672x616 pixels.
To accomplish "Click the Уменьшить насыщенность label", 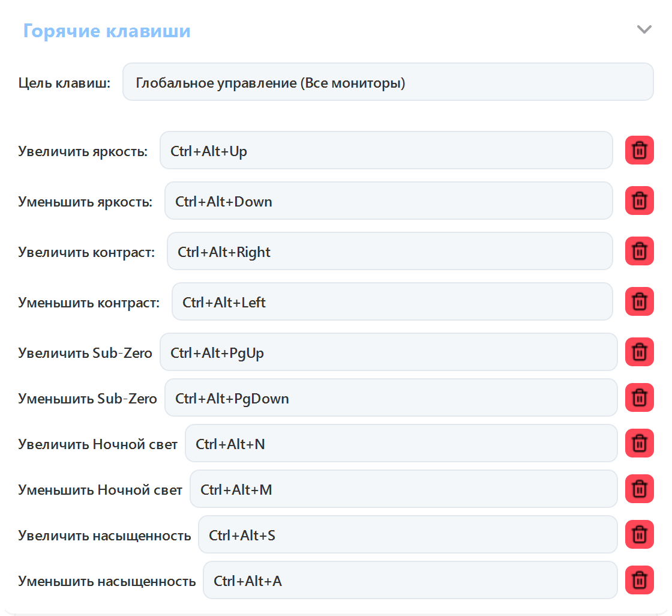I will pos(107,581).
